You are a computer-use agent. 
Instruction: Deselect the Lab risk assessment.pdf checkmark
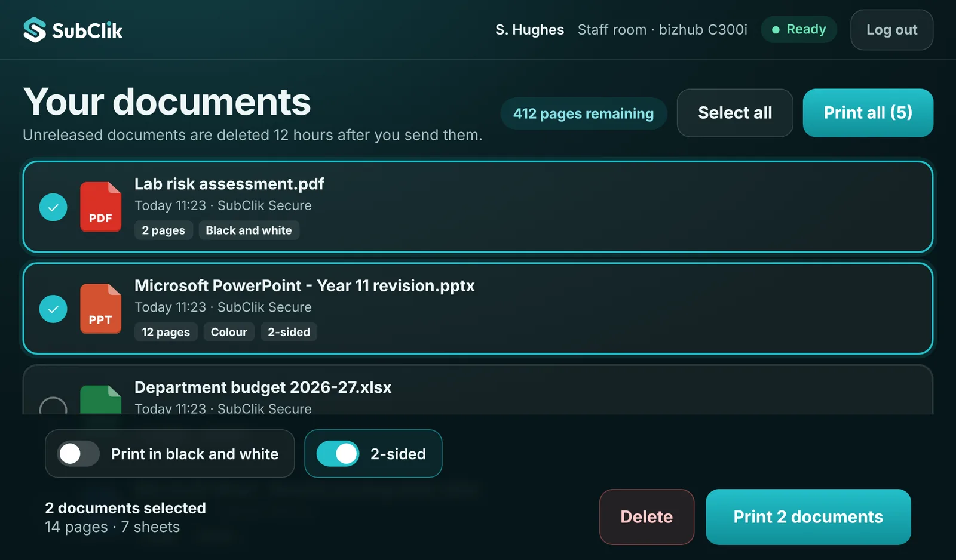coord(53,207)
